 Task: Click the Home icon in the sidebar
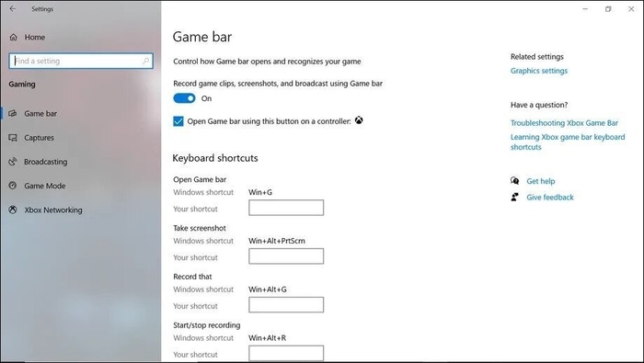[13, 38]
